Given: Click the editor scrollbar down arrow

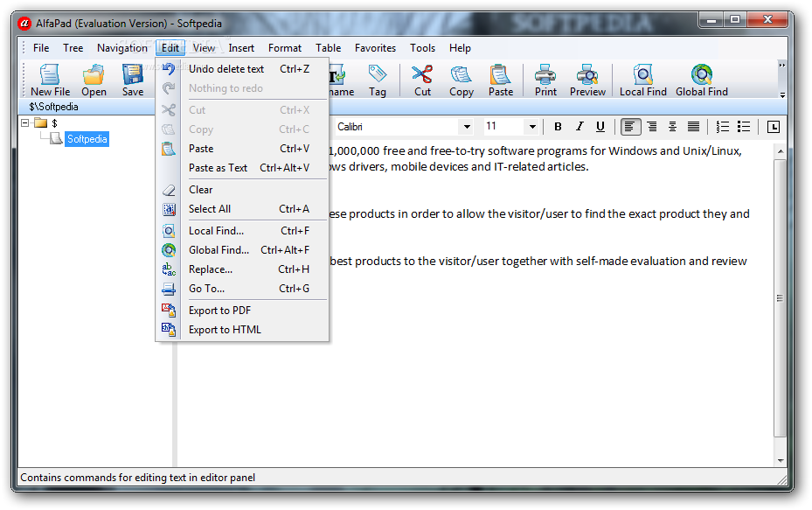Looking at the screenshot, I should click(780, 460).
